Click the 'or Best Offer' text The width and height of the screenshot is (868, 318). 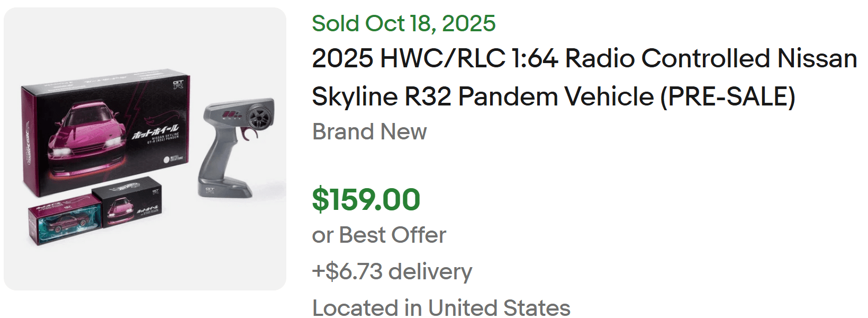coord(379,235)
